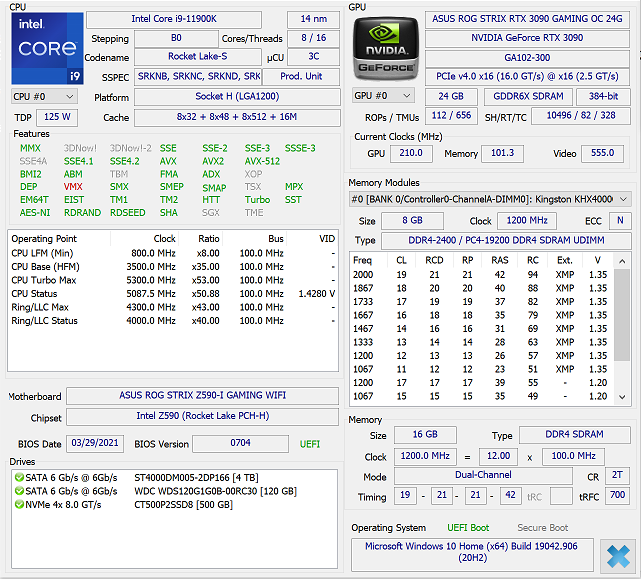Click the module Size 8 GB field

412,221
